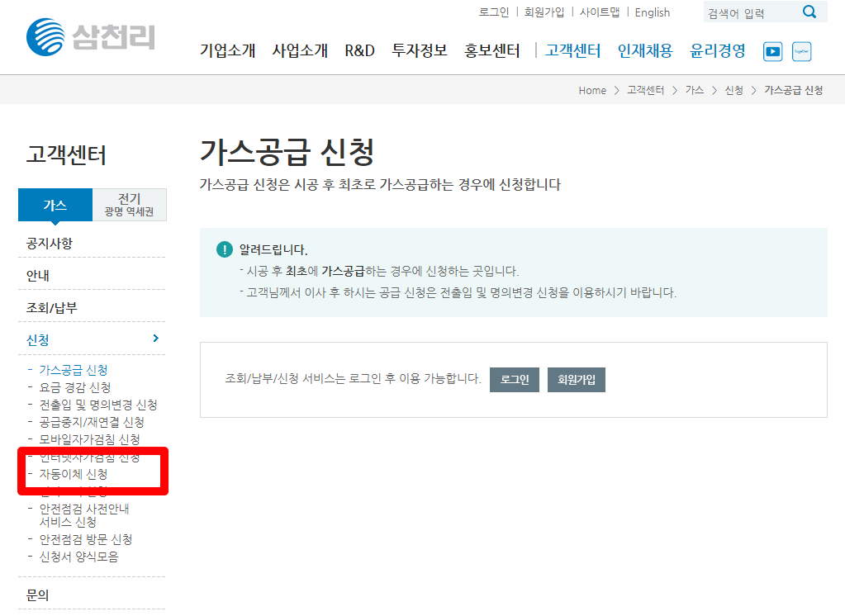Open the 기업소개 menu
845x616 pixels.
point(226,50)
